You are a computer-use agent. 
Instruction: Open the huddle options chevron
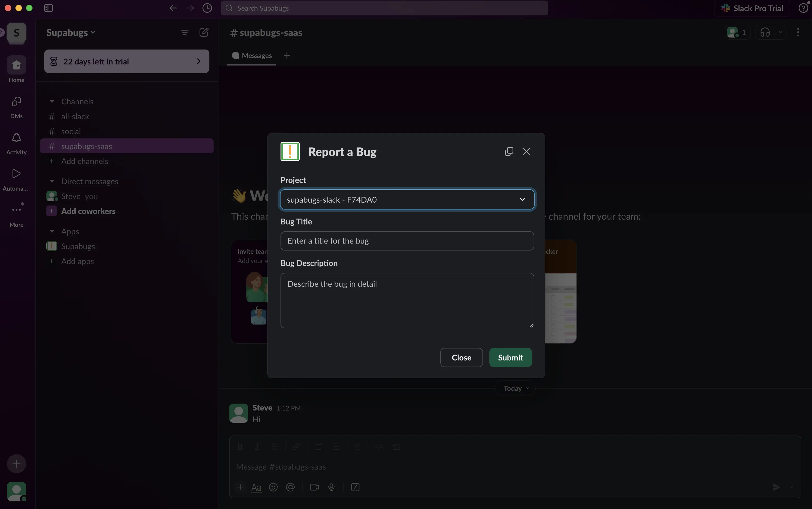point(780,32)
